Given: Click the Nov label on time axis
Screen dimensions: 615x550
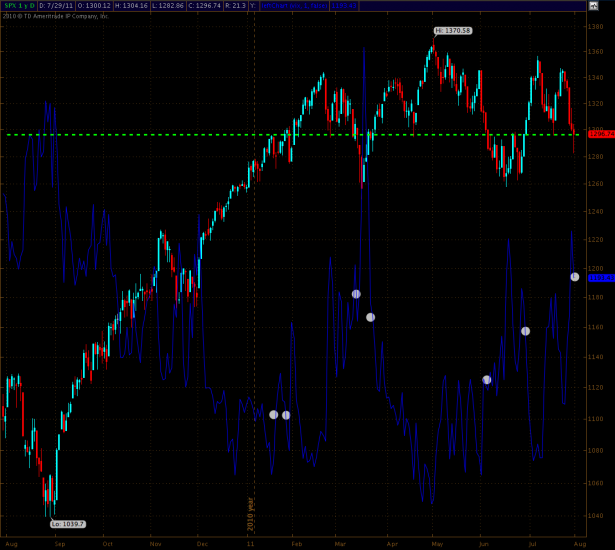Looking at the screenshot, I should [x=156, y=544].
